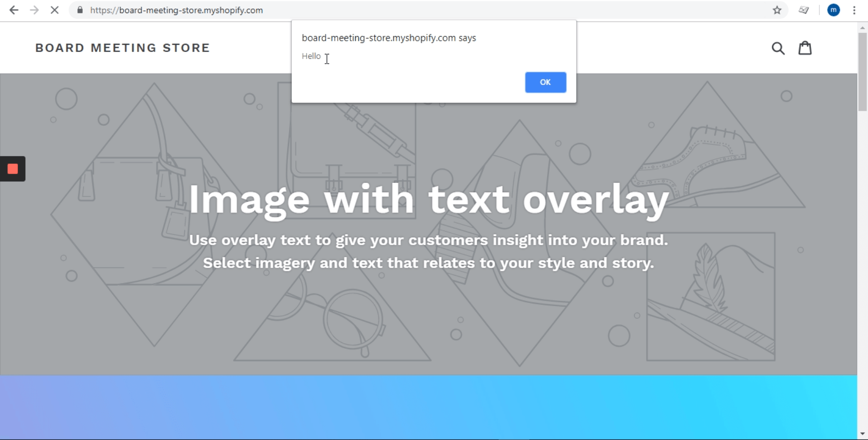Viewport: 868px width, 440px height.
Task: Click OK in the alert dialog
Action: [x=545, y=82]
